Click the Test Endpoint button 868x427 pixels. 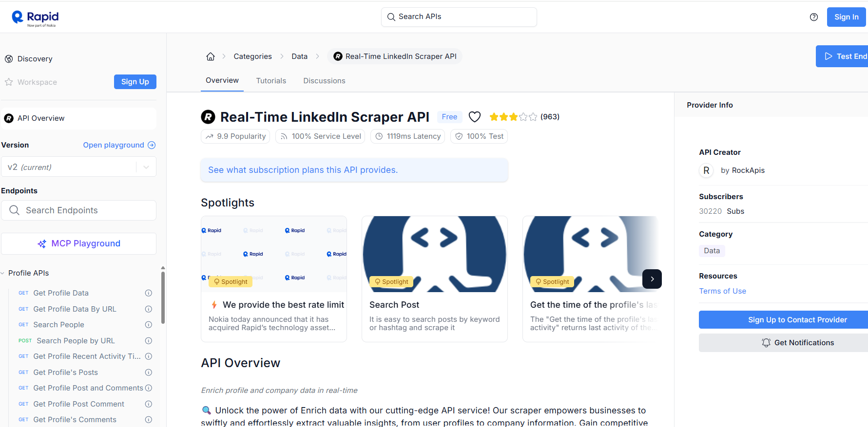pyautogui.click(x=842, y=56)
